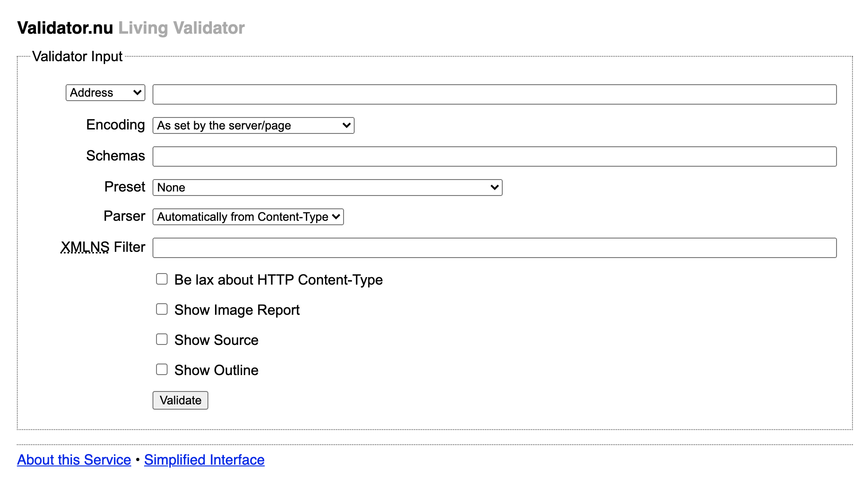
Task: Click the XMLNS Filter input field
Action: 495,248
